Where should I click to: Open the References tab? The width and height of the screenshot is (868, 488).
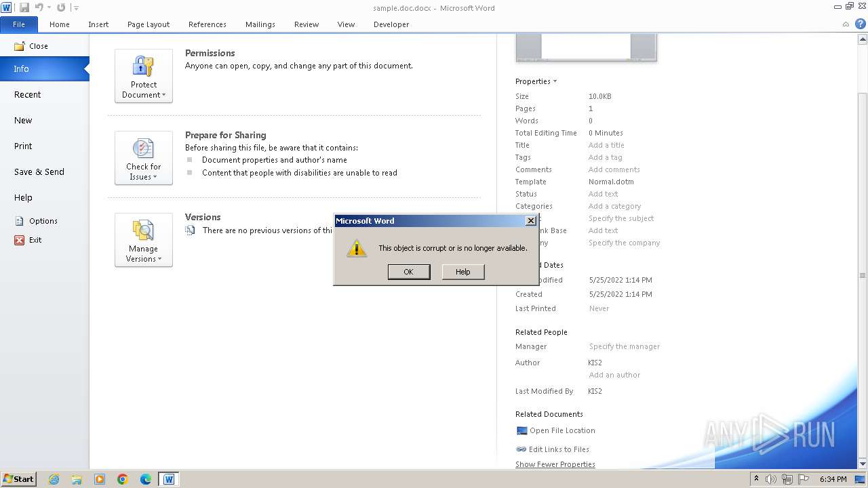click(x=208, y=24)
